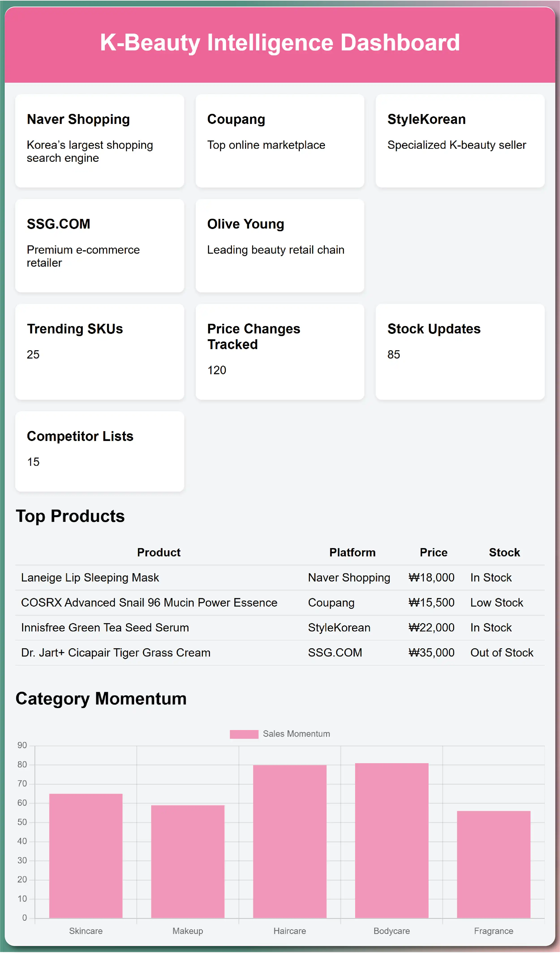The height and width of the screenshot is (953, 560).
Task: Click the Bodycare momentum bar
Action: pyautogui.click(x=392, y=840)
